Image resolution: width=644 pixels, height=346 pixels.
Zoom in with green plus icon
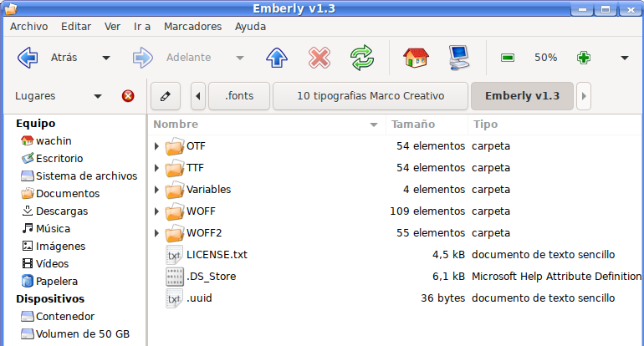(x=584, y=58)
